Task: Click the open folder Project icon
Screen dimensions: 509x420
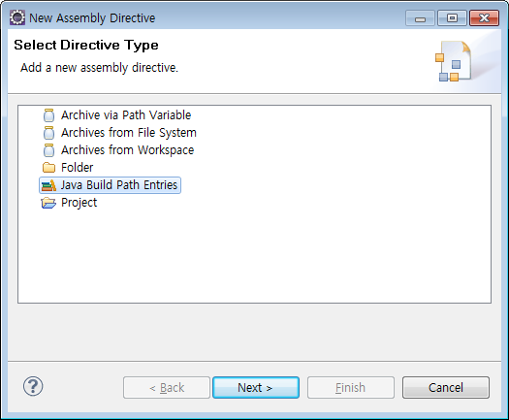Action: point(48,203)
